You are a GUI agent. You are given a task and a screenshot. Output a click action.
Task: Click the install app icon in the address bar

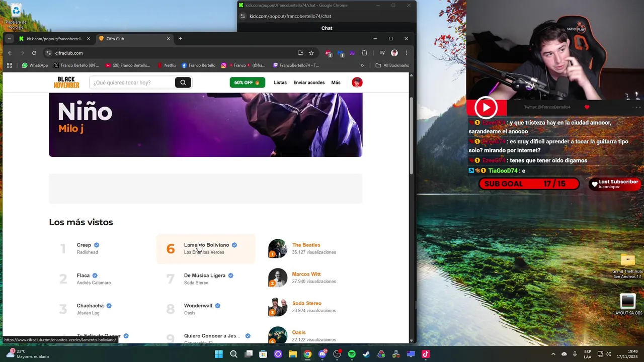[x=300, y=53]
